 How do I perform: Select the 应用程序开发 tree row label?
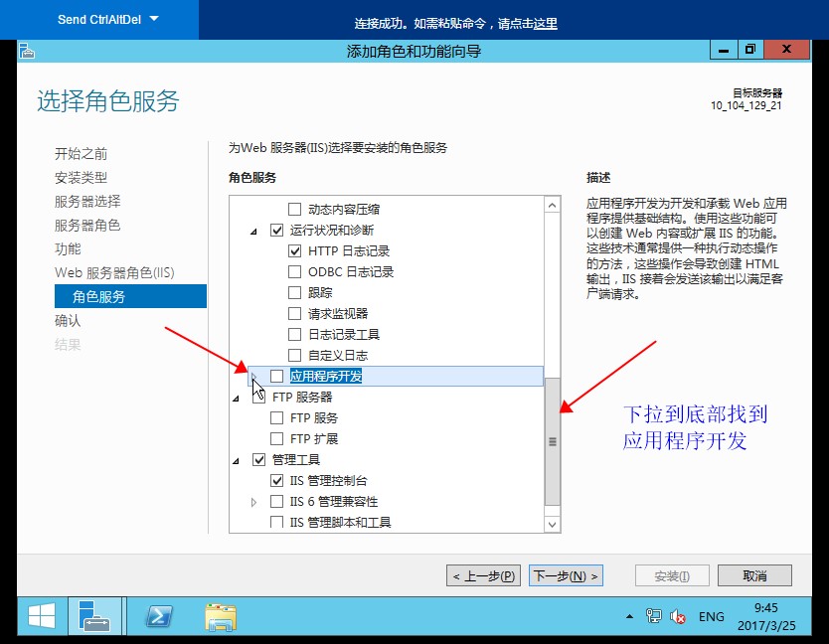326,376
